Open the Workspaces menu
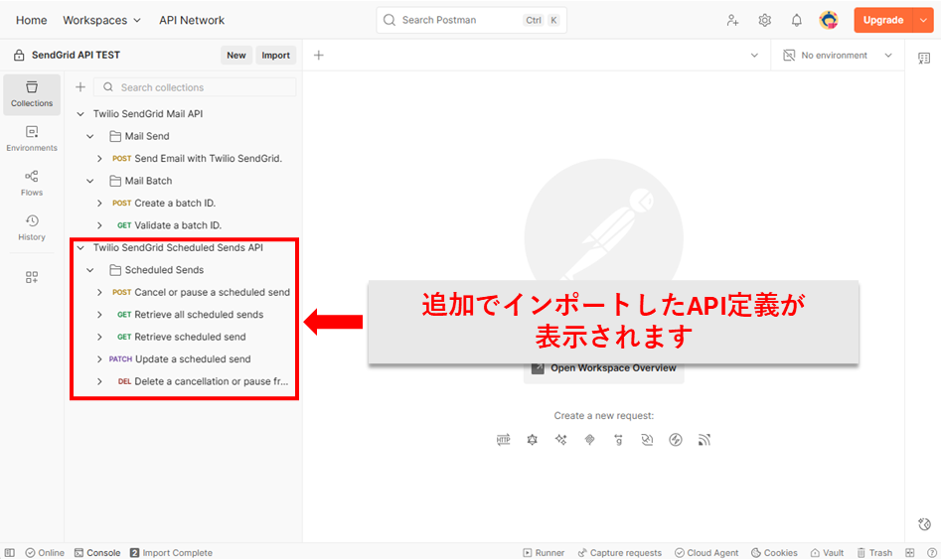The width and height of the screenshot is (941, 560). point(101,20)
